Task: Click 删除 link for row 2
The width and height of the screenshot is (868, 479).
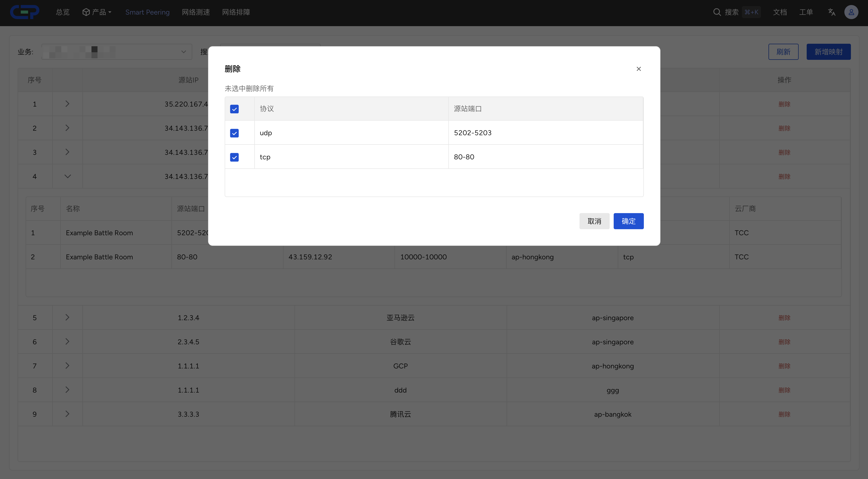Action: tap(784, 128)
